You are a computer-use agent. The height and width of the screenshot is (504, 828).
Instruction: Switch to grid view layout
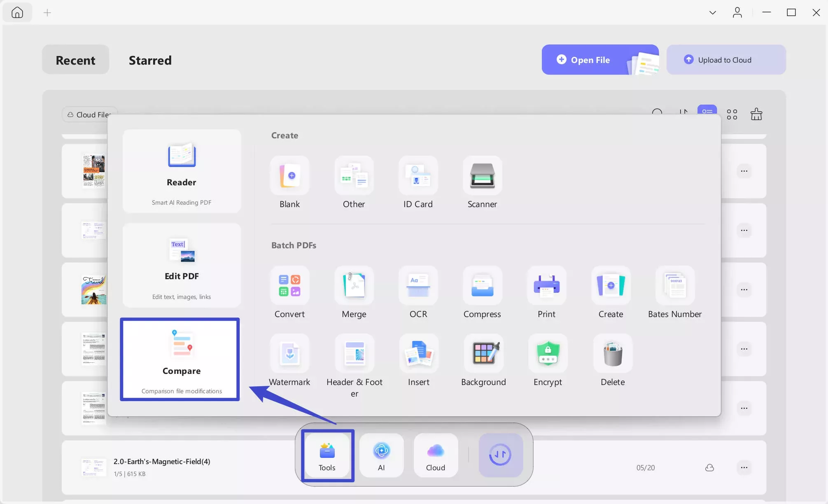732,114
